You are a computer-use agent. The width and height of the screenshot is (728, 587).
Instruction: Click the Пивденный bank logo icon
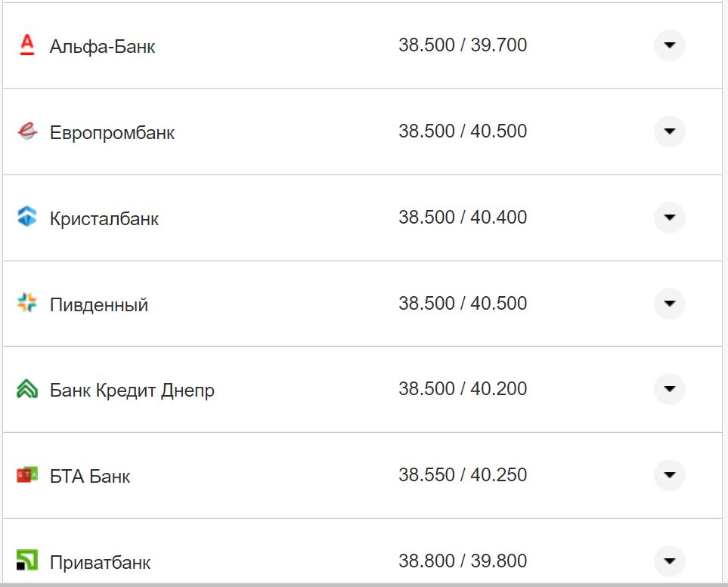[27, 304]
